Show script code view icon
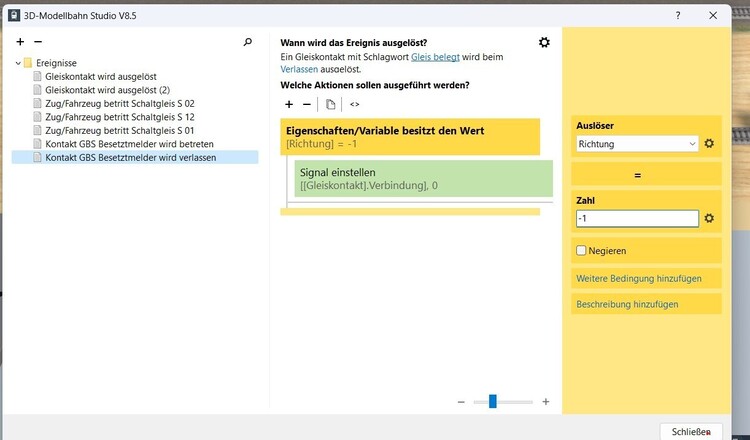The width and height of the screenshot is (750, 440). pos(354,104)
